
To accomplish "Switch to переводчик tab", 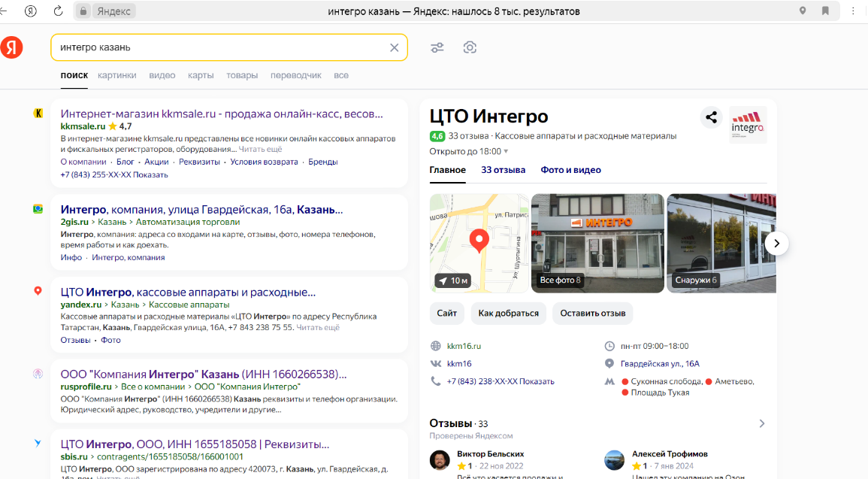I will (295, 75).
